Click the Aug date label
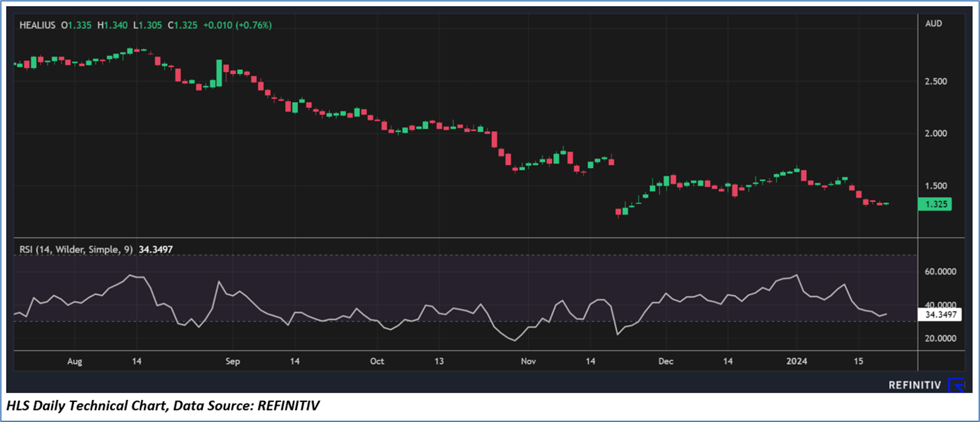The width and height of the screenshot is (980, 422). 75,361
